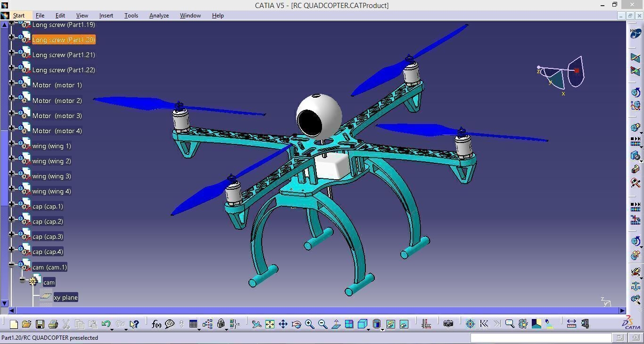Click the Capture camera icon
644x344 pixels.
(x=448, y=324)
